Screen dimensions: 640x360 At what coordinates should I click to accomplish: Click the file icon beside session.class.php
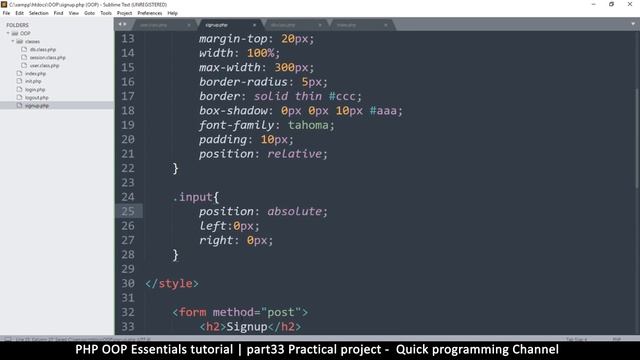24,58
